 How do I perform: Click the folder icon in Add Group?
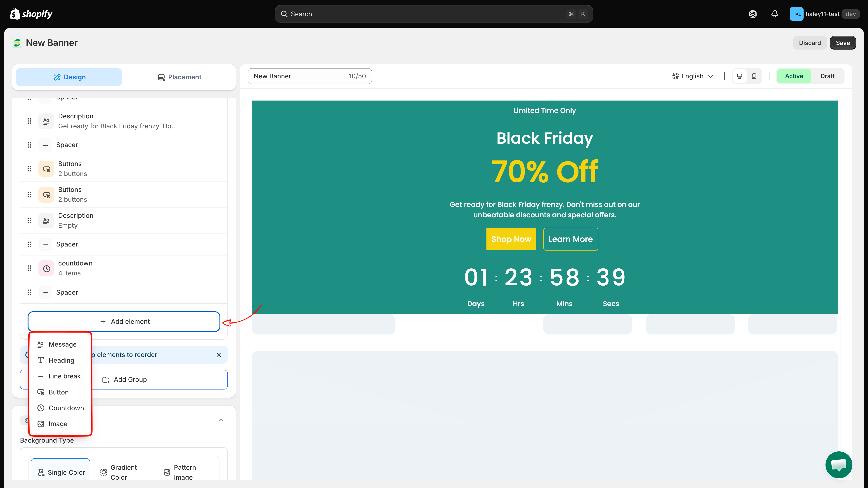[106, 380]
